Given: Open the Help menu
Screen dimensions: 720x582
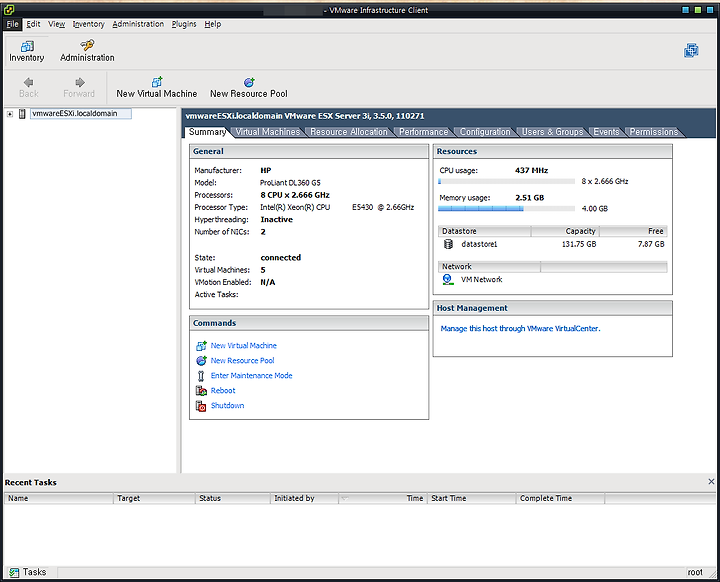Looking at the screenshot, I should pos(213,24).
